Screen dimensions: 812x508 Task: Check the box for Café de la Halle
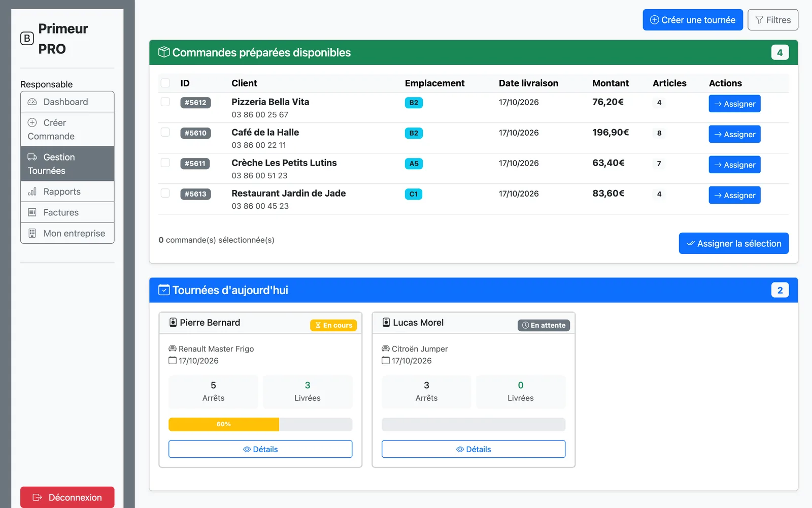pyautogui.click(x=165, y=132)
